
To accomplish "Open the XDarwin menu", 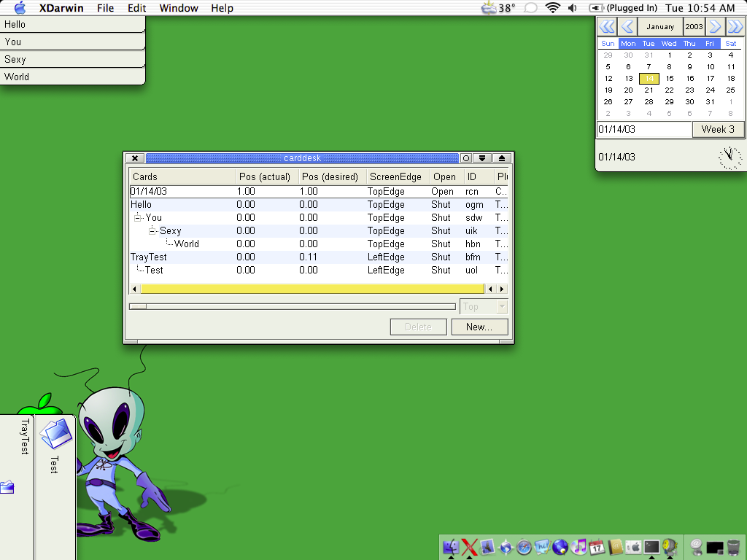I will pos(61,8).
